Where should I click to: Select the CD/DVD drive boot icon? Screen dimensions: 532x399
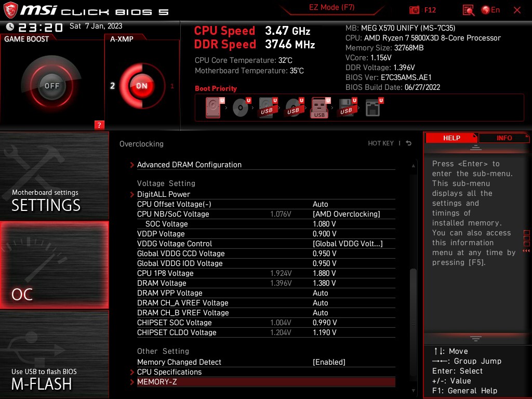[240, 108]
